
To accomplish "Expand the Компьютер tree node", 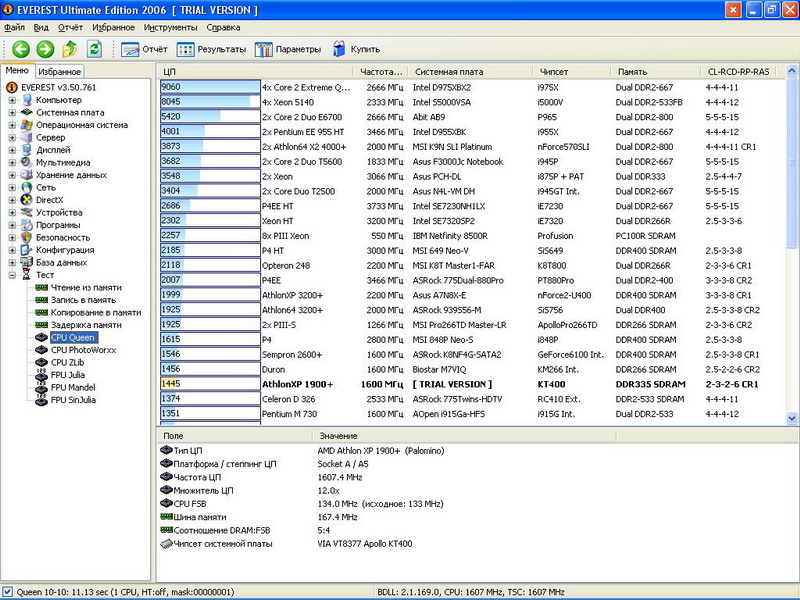I will tap(12, 100).
